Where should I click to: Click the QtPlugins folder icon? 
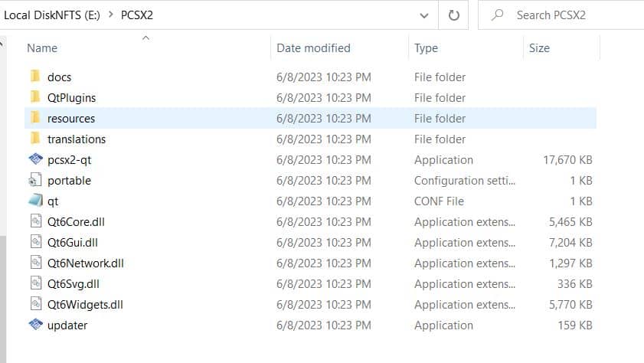pos(35,97)
